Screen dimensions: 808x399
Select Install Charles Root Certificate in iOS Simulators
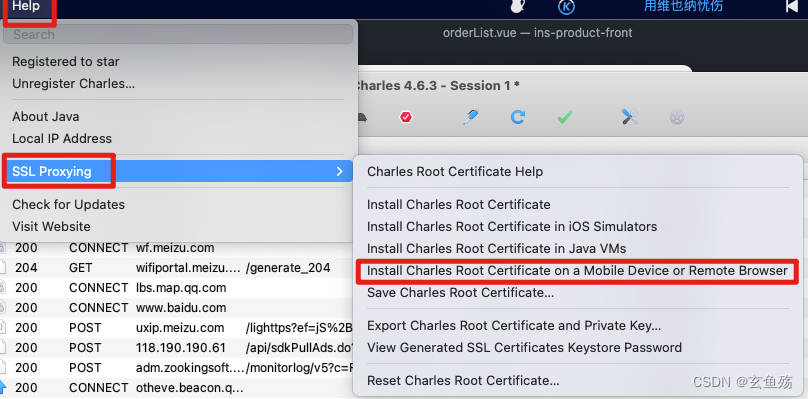[x=512, y=226]
